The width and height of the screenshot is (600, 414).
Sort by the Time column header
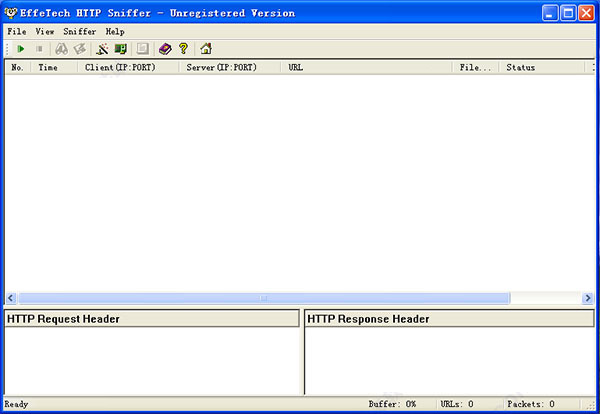[54, 67]
